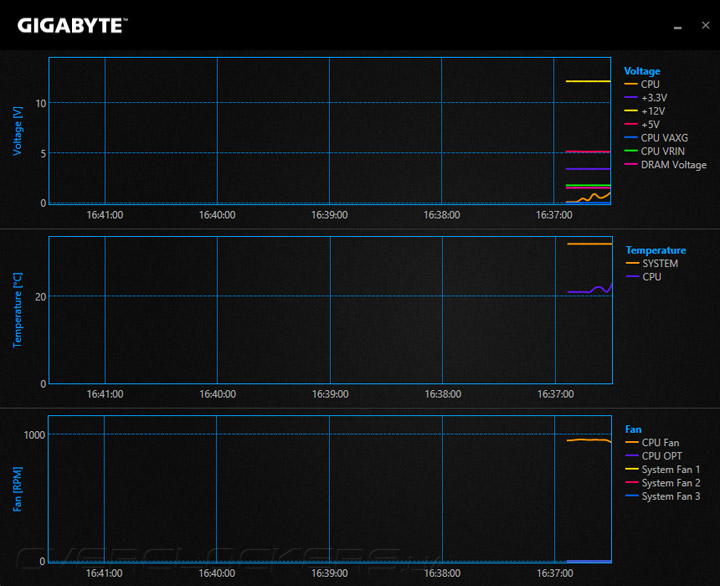Click the purple CPU line in temperature graph
Screen dimensions: 720x586
(590, 289)
